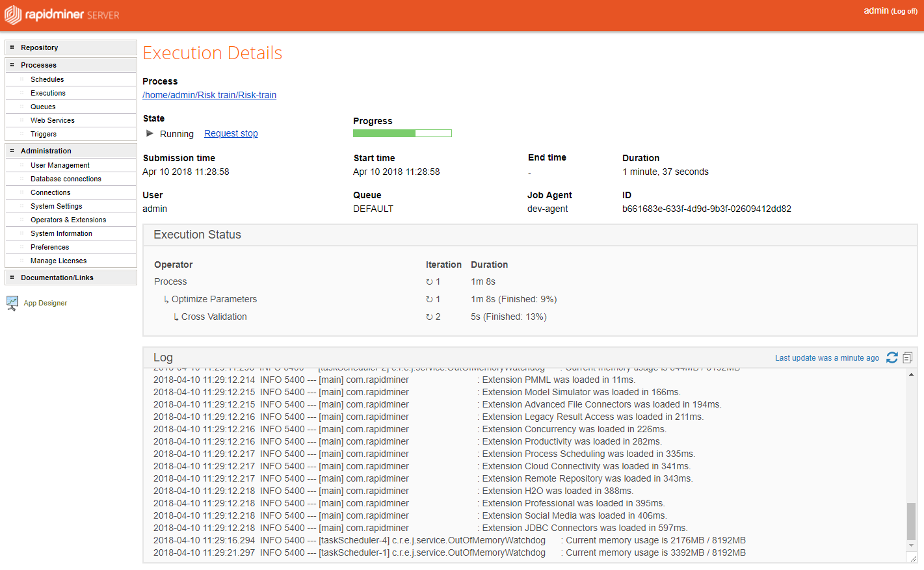The height and width of the screenshot is (570, 924).
Task: Click the Optimize Parameters iteration loop icon
Action: 429,300
